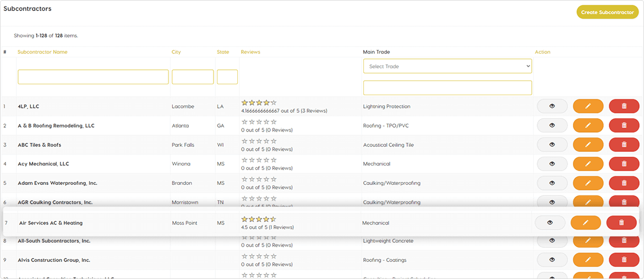Focus the City filter field

click(x=193, y=77)
